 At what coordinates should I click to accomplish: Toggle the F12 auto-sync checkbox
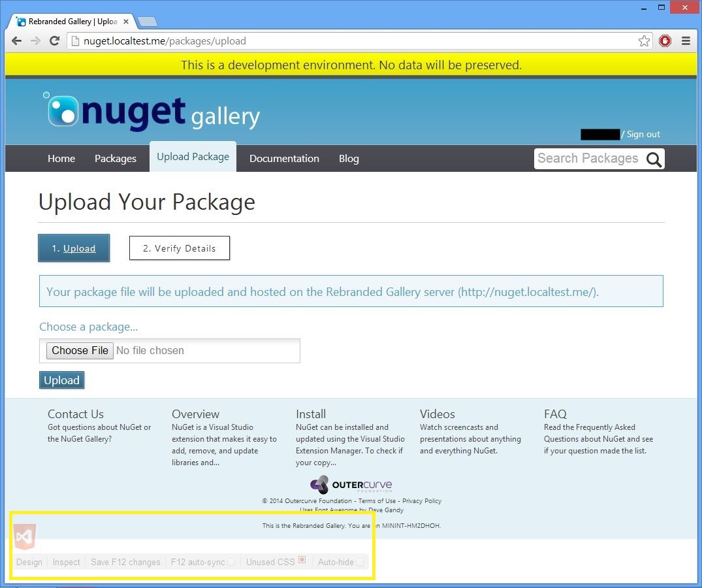tap(231, 562)
